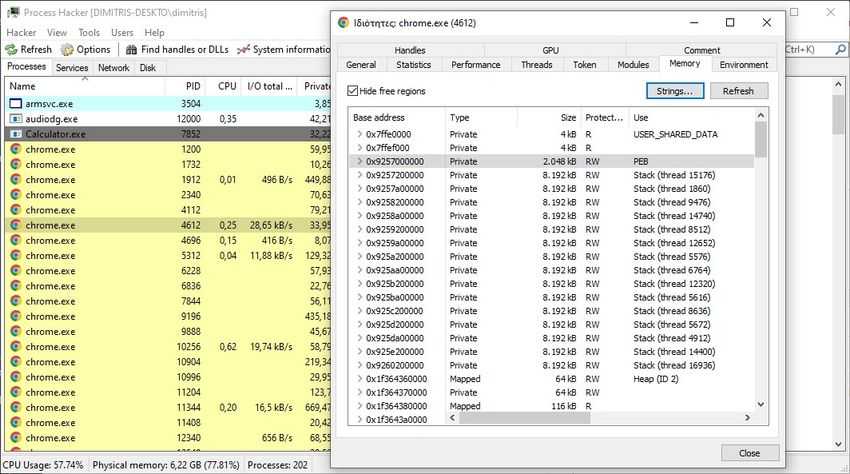Expand mapped region 0x1f364360000
The width and height of the screenshot is (850, 474).
click(x=359, y=379)
